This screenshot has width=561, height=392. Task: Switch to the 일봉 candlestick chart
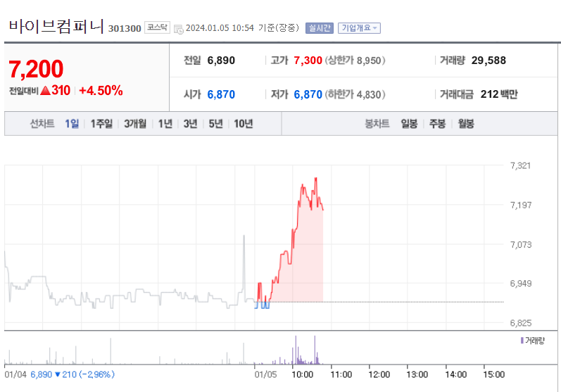(x=409, y=124)
